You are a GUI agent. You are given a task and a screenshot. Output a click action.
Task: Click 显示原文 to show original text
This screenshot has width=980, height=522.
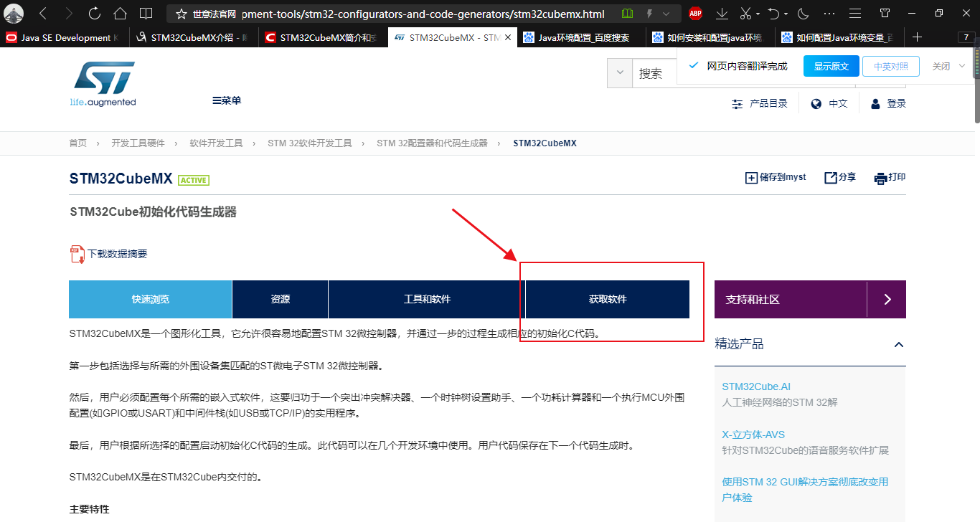tap(831, 66)
